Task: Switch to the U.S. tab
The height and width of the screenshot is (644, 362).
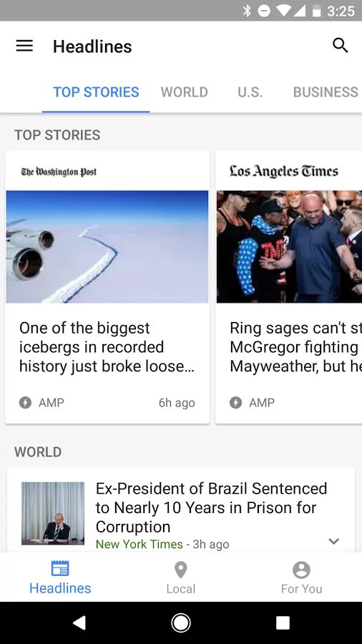Action: click(x=250, y=92)
